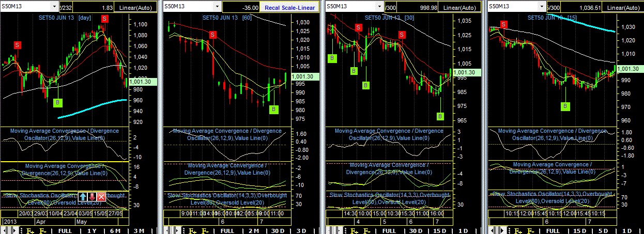
Task: Select FULL range in 30-minute chart panel
Action: [390, 230]
